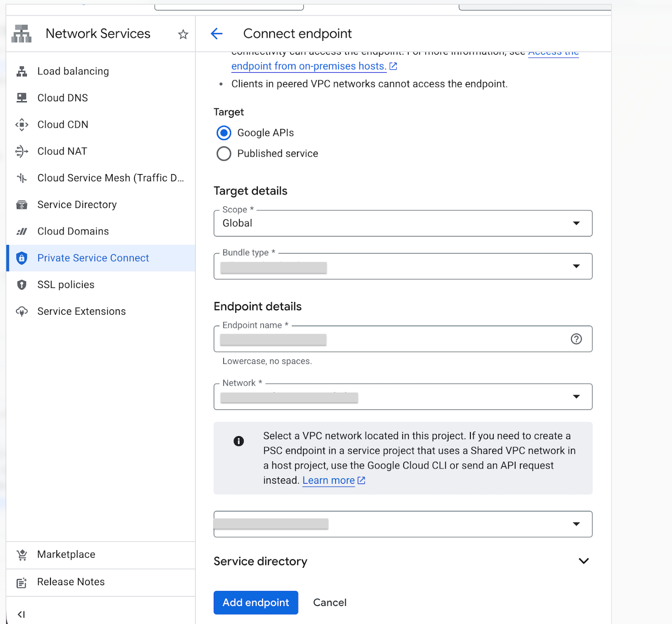Screen dimensions: 672x624
Task: Click the Load balancing icon
Action: pos(22,71)
